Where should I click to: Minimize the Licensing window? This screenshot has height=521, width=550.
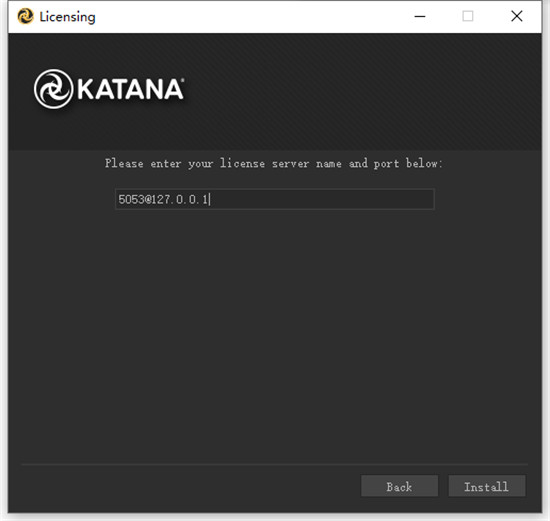420,16
